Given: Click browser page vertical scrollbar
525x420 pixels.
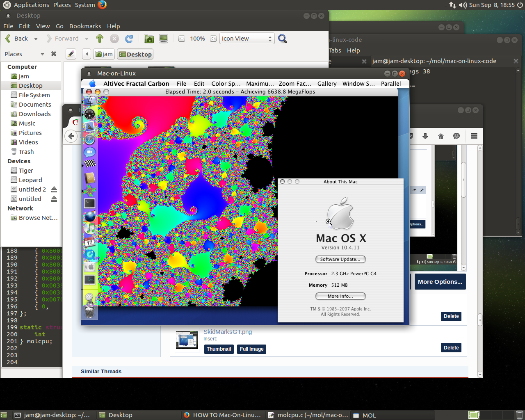Looking at the screenshot, I should (480, 260).
